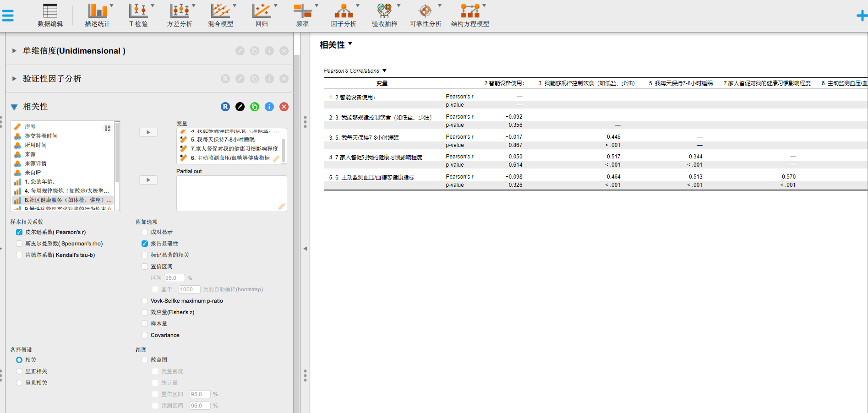Enable the 斯皮尔曼系数 Spearman's rho checkbox

pos(19,244)
